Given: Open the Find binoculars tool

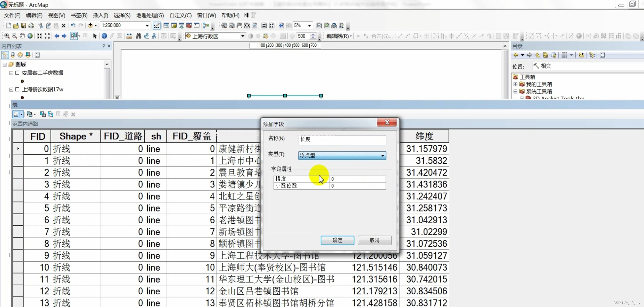Looking at the screenshot, I should 138,36.
